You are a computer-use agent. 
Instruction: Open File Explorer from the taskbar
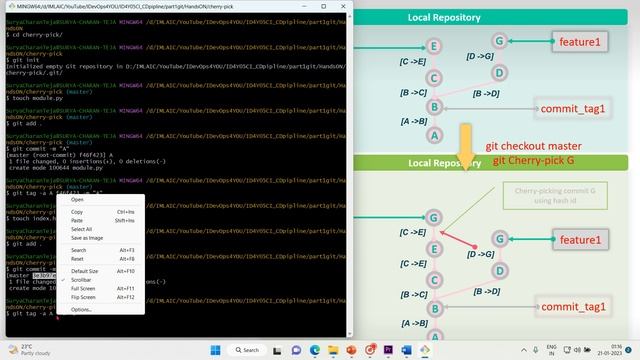coord(333,350)
